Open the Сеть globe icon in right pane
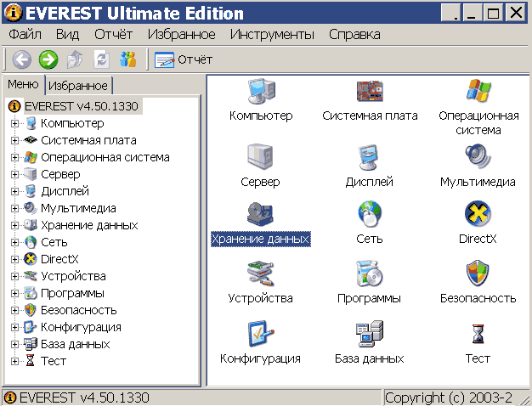This screenshot has width=532, height=406. tap(370, 214)
